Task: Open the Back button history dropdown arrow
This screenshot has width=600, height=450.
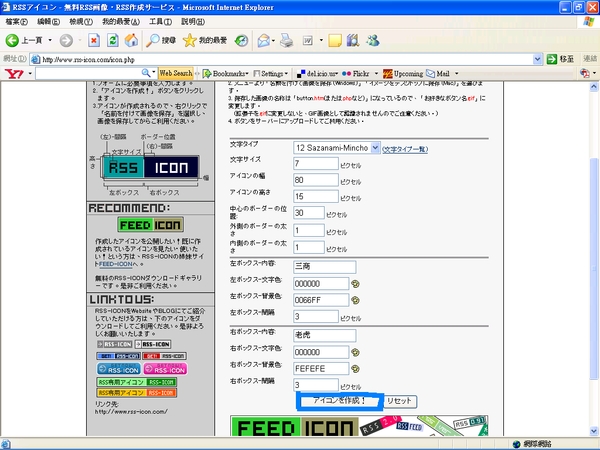Action: (x=50, y=40)
